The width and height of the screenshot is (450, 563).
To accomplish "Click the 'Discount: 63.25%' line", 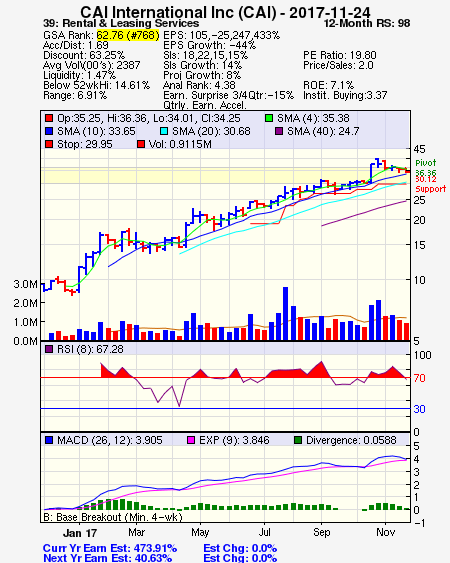I will pos(84,55).
